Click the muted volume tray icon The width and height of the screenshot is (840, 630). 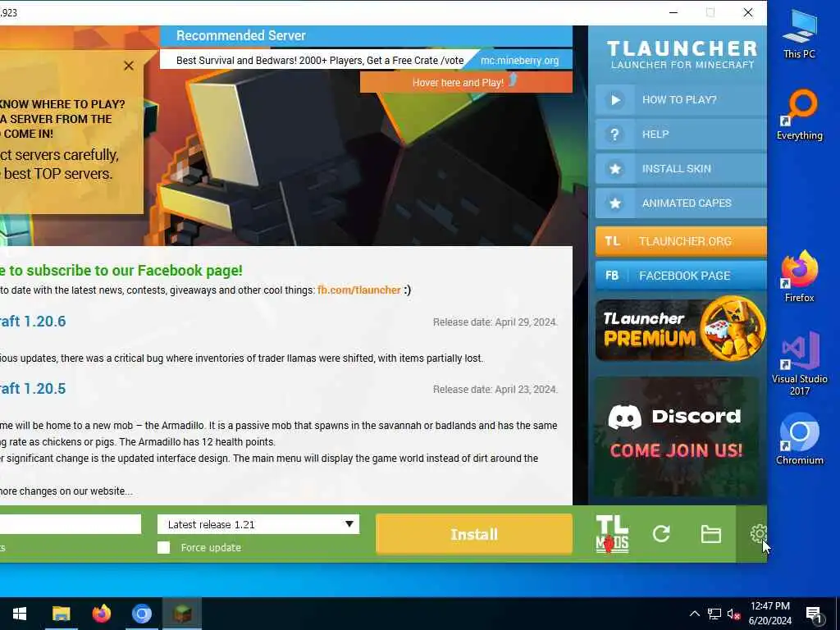(733, 614)
